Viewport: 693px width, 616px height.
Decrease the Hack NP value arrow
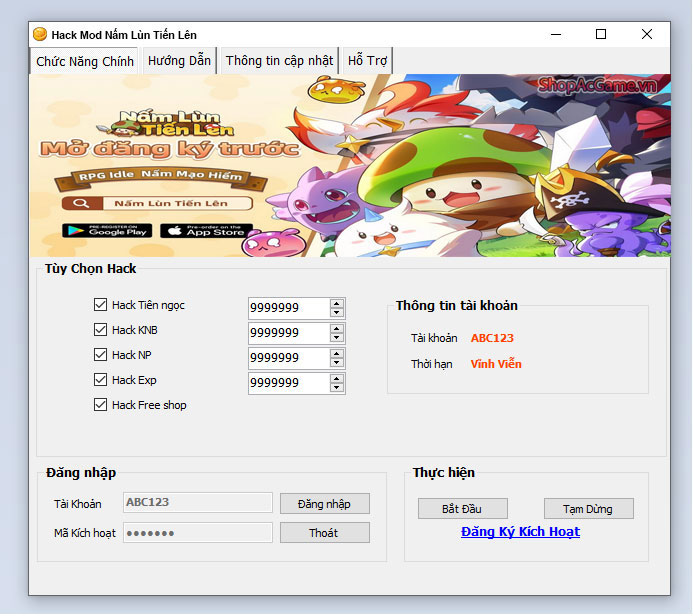pos(337,363)
